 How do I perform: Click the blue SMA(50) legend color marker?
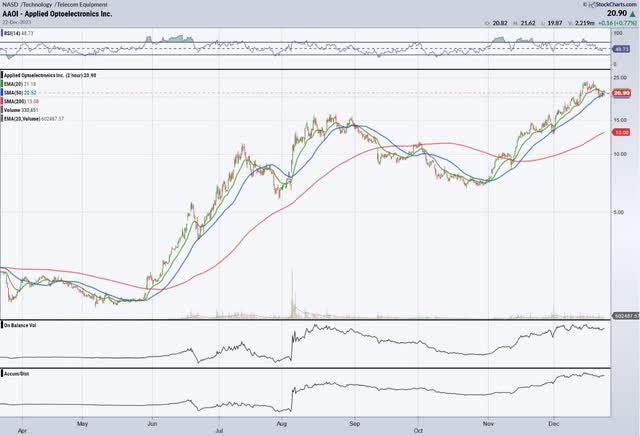click(2, 93)
